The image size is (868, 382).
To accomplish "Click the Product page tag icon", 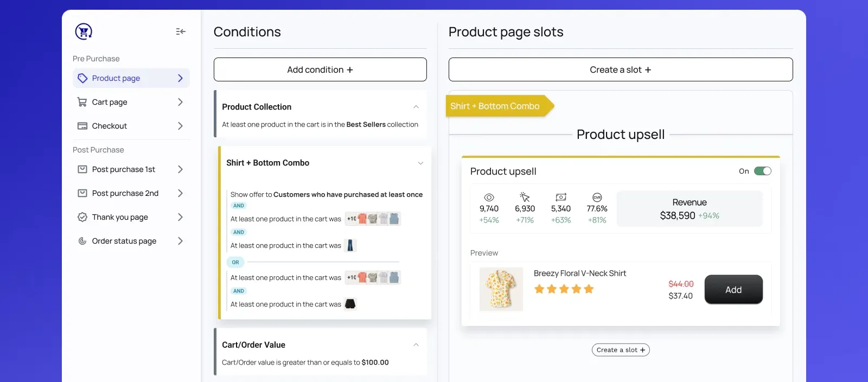I will [x=82, y=78].
